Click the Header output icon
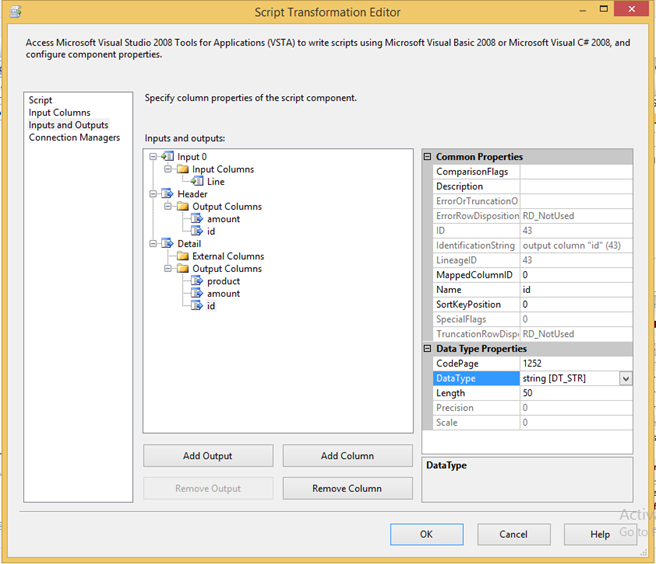The height and width of the screenshot is (564, 656). point(168,194)
